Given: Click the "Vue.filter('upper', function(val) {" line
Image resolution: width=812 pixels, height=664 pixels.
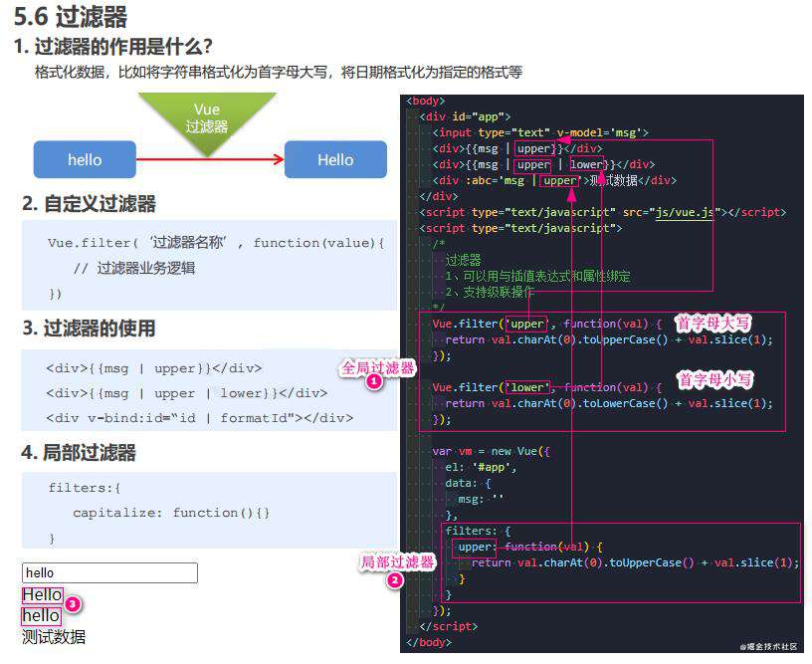Looking at the screenshot, I should tap(547, 324).
